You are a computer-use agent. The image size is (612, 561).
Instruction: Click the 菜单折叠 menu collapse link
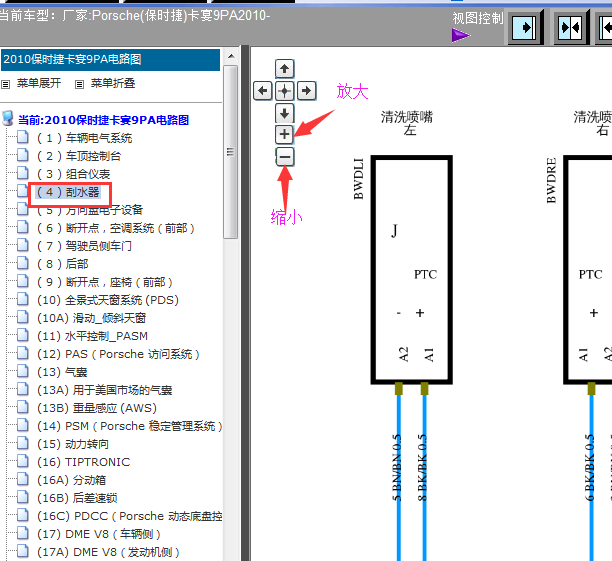click(113, 83)
